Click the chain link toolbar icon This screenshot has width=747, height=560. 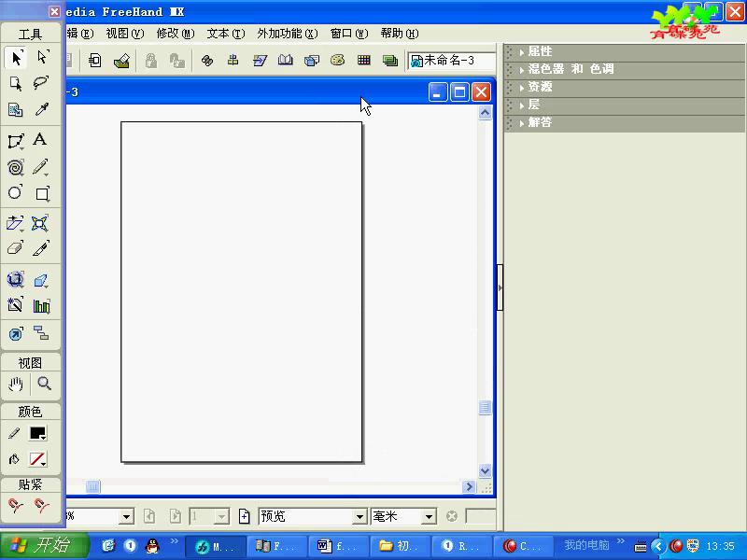(x=207, y=61)
